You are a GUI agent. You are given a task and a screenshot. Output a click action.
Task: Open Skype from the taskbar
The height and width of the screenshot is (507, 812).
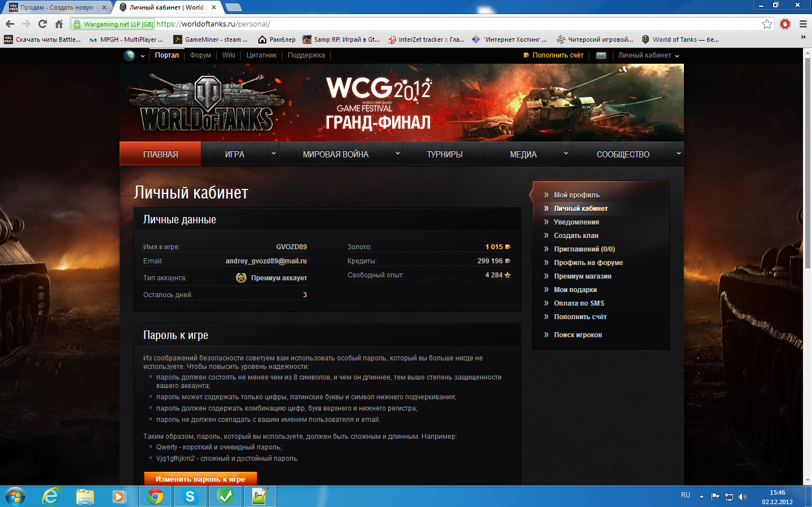(x=190, y=496)
